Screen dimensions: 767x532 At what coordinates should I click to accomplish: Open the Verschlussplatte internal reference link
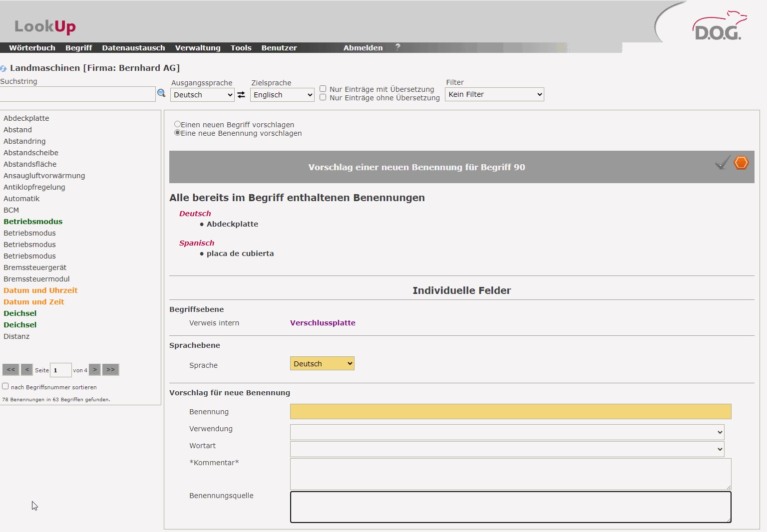pyautogui.click(x=323, y=323)
